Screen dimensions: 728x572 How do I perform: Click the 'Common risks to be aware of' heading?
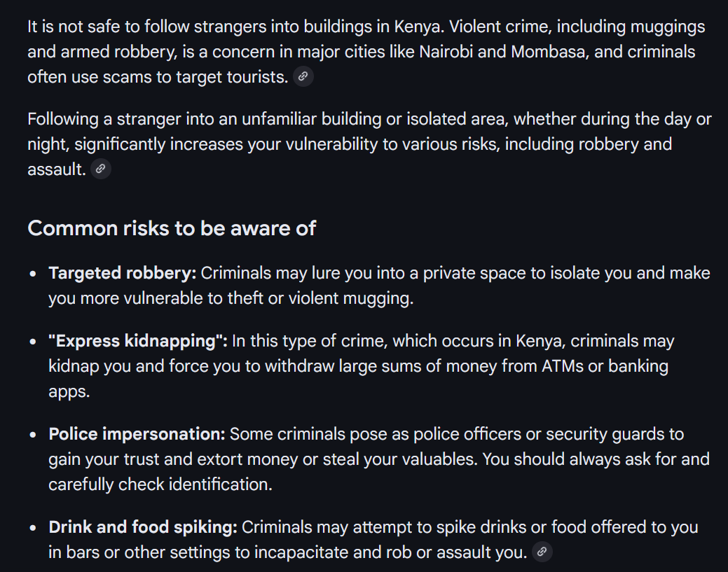point(172,228)
